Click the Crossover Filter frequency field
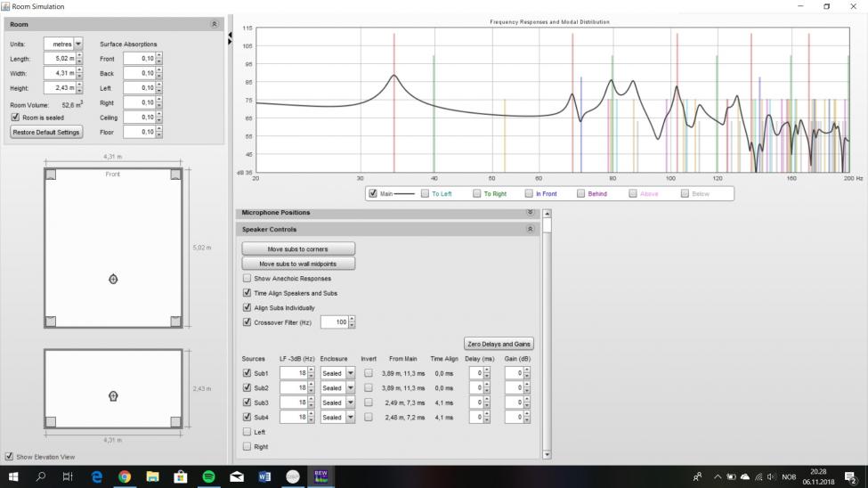 click(x=333, y=322)
